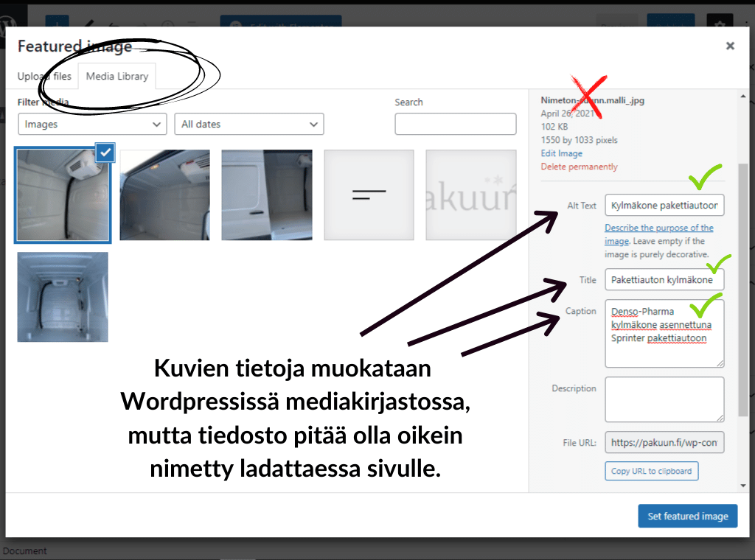Select the pencil editing tool
The image size is (755, 560).
[88, 22]
